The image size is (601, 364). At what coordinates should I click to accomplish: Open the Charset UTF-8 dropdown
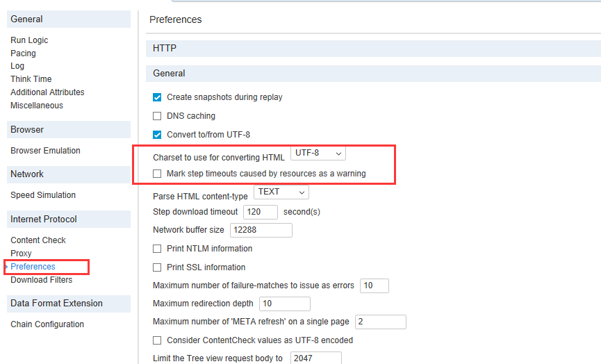tap(318, 154)
